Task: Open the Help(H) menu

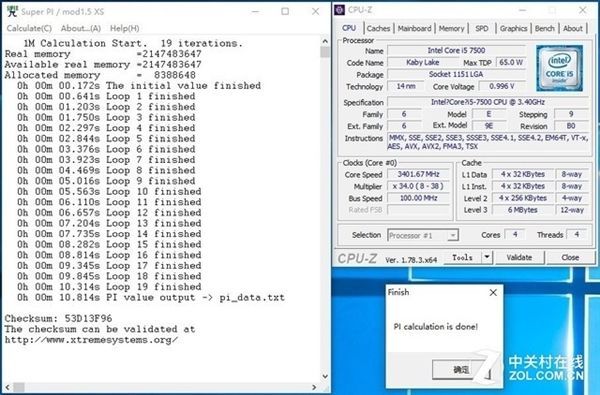Action: pyautogui.click(x=125, y=28)
